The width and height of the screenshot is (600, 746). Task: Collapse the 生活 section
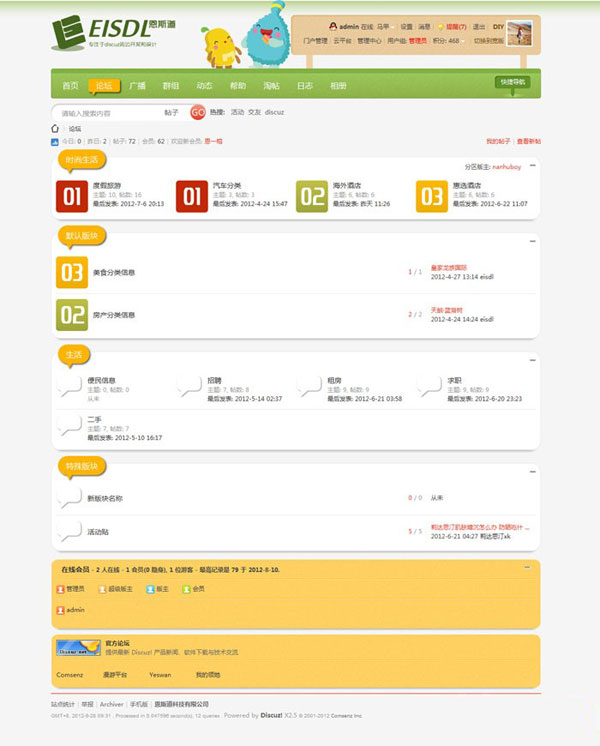tap(533, 360)
